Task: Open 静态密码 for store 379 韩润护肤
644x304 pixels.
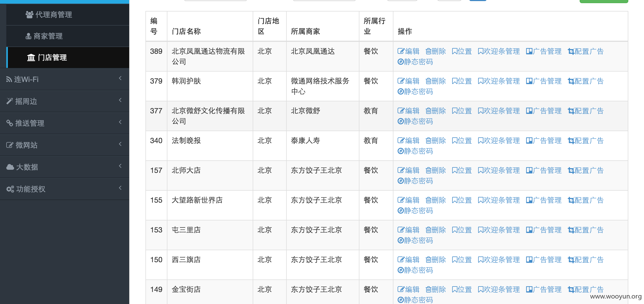Action: click(x=415, y=91)
